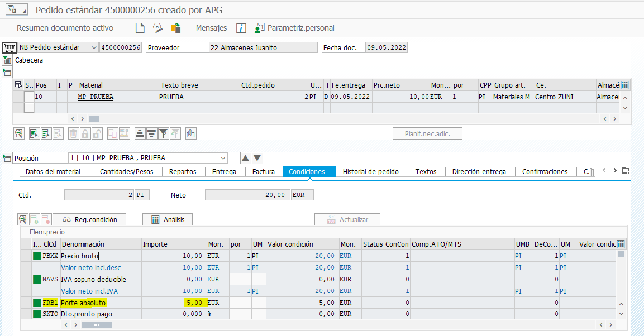644x336 pixels.
Task: Click the unlock item open padlock icon
Action: pos(97,133)
